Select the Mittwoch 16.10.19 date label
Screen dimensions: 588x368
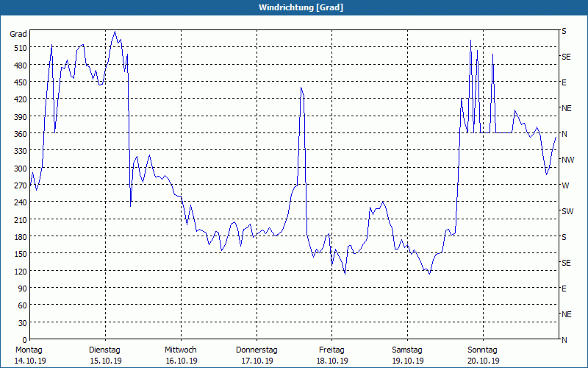(180, 355)
